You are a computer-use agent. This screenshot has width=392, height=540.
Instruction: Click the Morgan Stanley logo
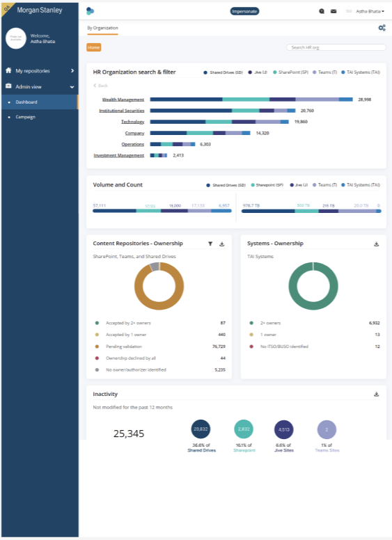click(39, 10)
